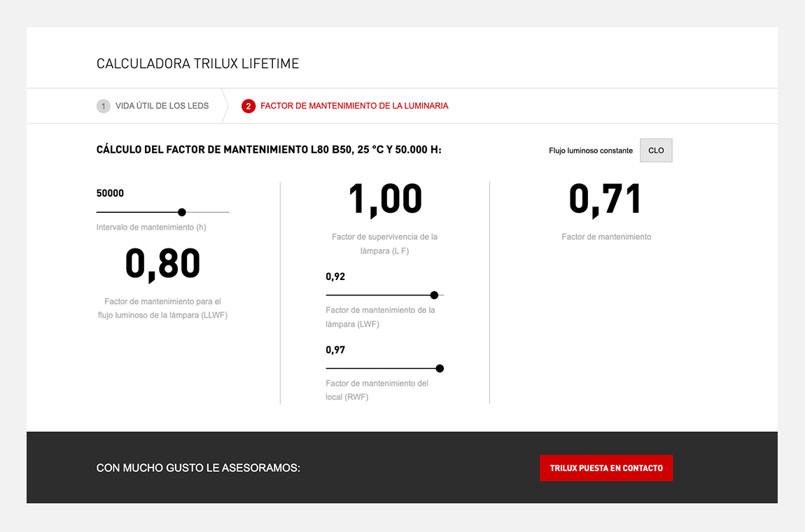This screenshot has width=805, height=532.
Task: Click the LWF 0,92 slider handle
Action: [x=434, y=295]
